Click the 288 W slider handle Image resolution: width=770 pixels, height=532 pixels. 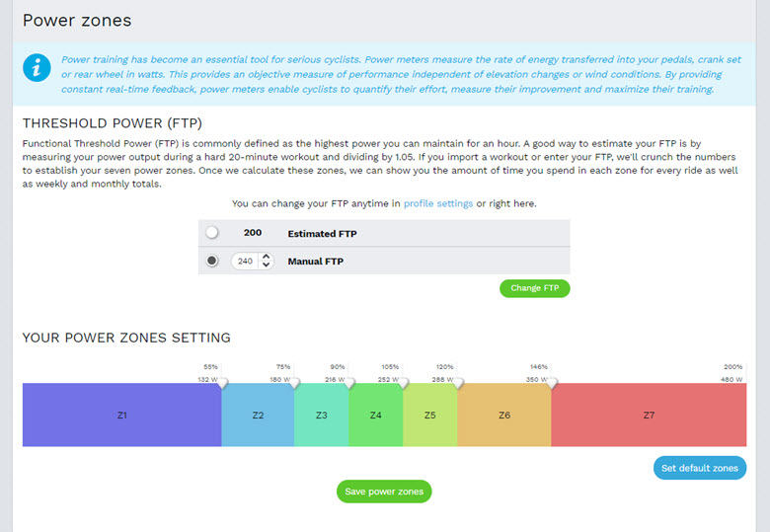tap(458, 383)
